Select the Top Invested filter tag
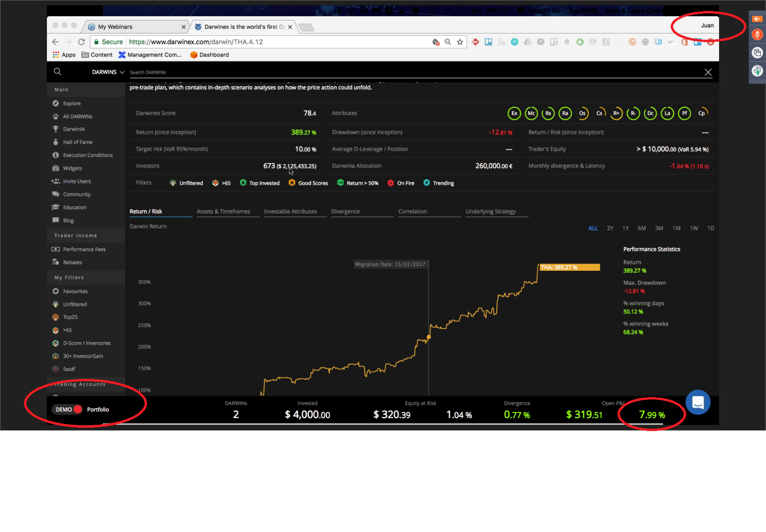This screenshot has height=532, width=766. (259, 183)
